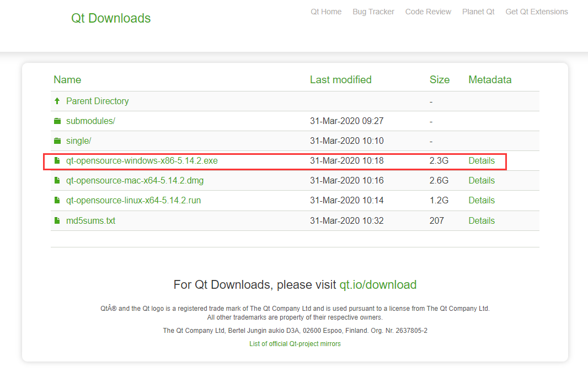Click the date 31-Mar-2020 10:18
This screenshot has width=588, height=372.
click(x=346, y=161)
